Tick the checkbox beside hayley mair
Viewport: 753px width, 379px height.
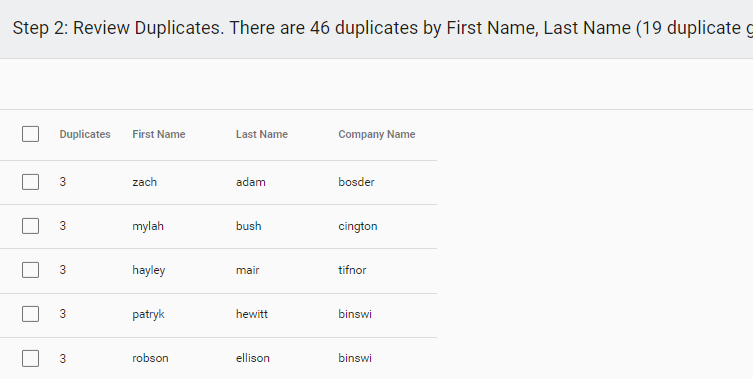point(30,270)
